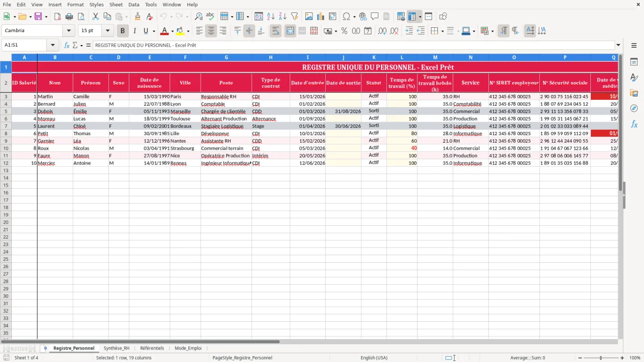The width and height of the screenshot is (644, 362).
Task: Click PageStyle_Registre_Personnel in status bar
Action: coord(242,358)
